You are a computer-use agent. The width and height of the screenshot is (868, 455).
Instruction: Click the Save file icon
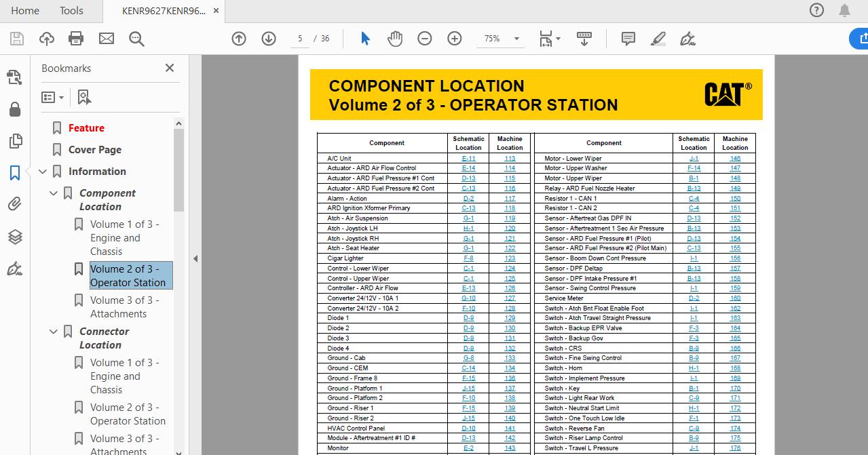pos(17,39)
